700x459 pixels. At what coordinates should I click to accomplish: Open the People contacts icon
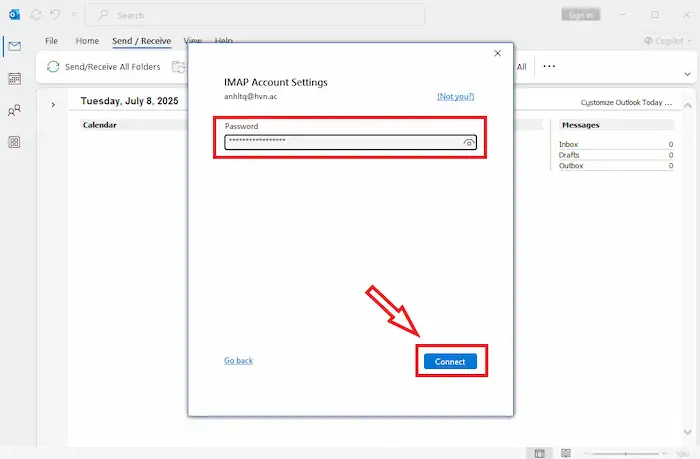[x=14, y=111]
